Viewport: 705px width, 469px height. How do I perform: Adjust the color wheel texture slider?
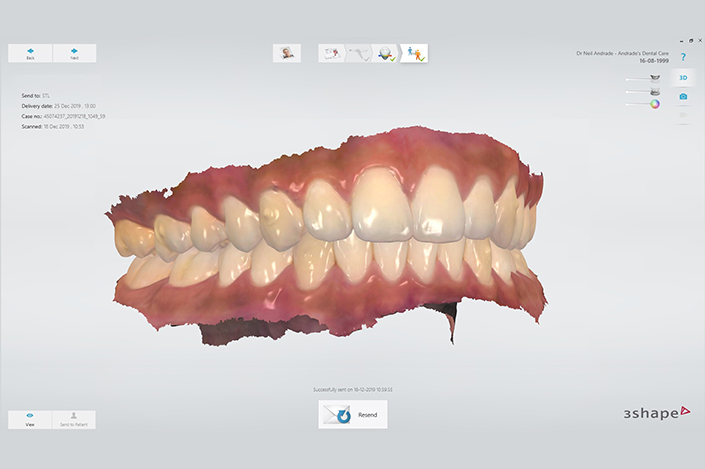(x=642, y=103)
